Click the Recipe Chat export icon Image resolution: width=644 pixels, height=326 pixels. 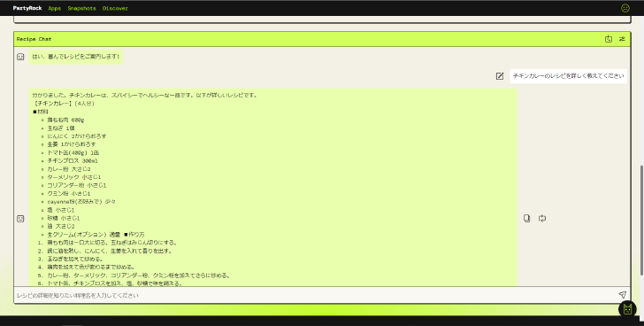pos(609,39)
